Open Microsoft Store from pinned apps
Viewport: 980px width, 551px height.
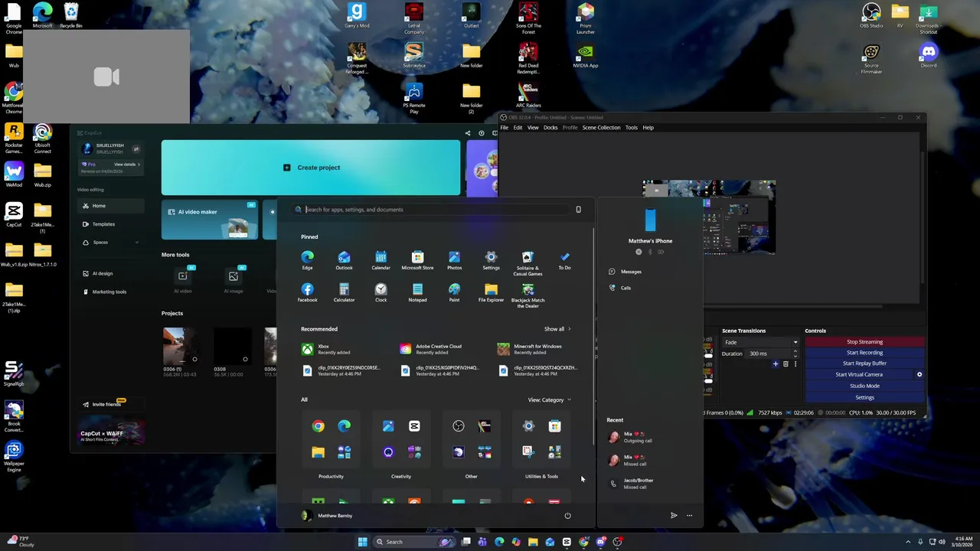tap(417, 260)
